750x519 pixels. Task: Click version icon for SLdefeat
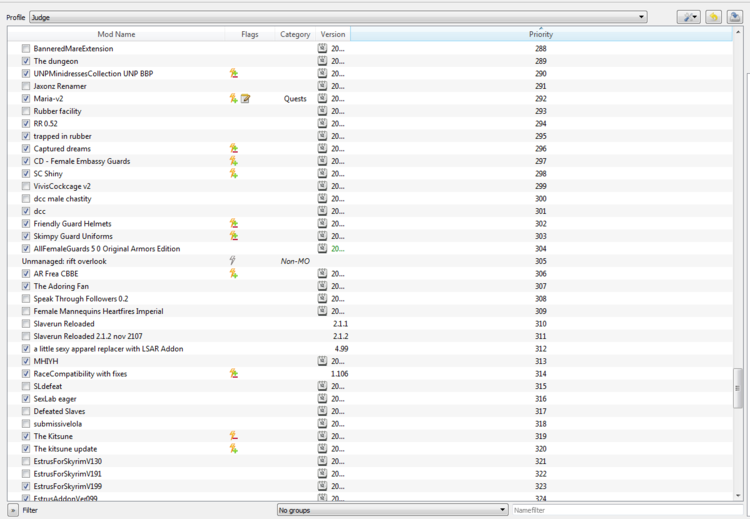[322, 386]
